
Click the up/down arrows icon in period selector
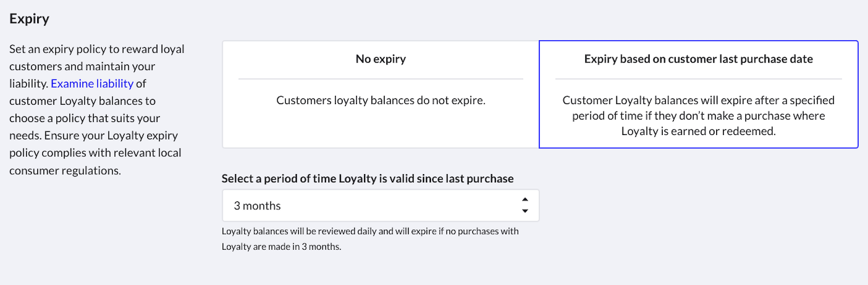point(525,206)
